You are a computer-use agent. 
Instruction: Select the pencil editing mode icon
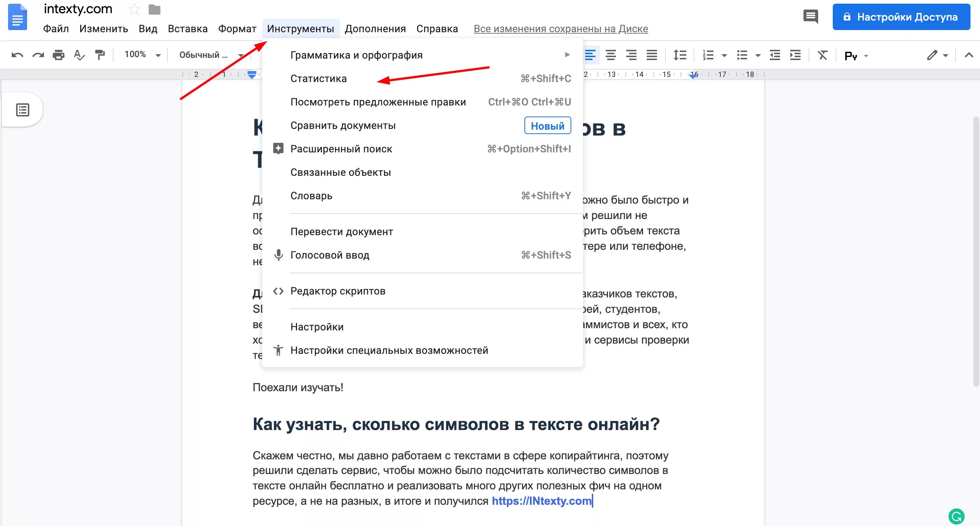click(932, 55)
